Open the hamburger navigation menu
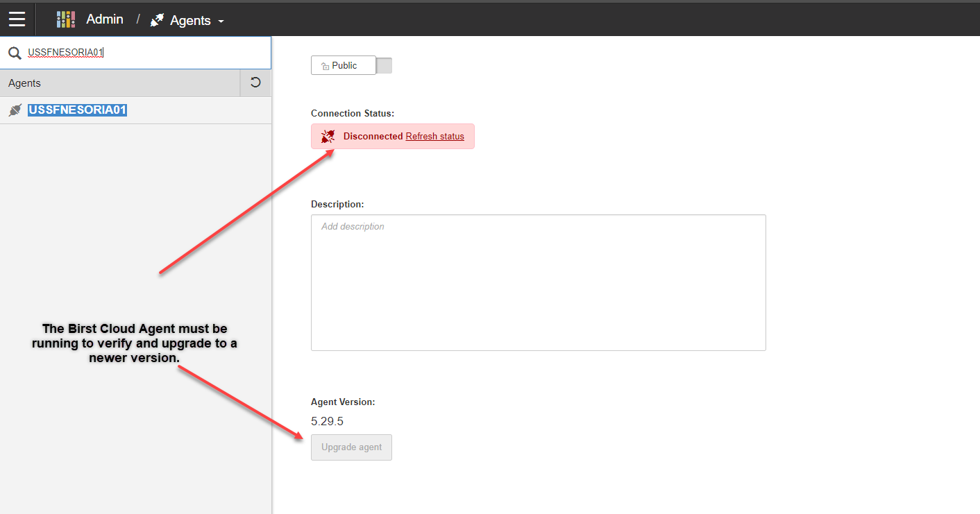The height and width of the screenshot is (514, 980). [x=17, y=19]
